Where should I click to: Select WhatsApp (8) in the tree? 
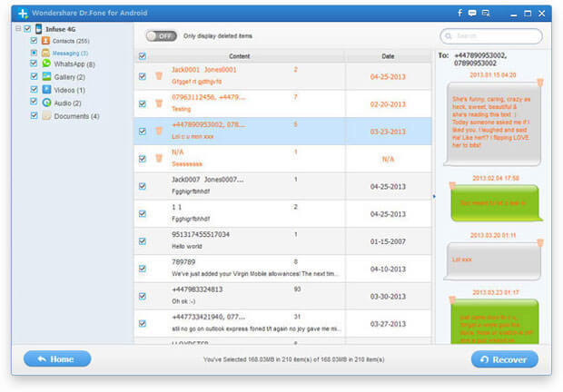point(74,64)
